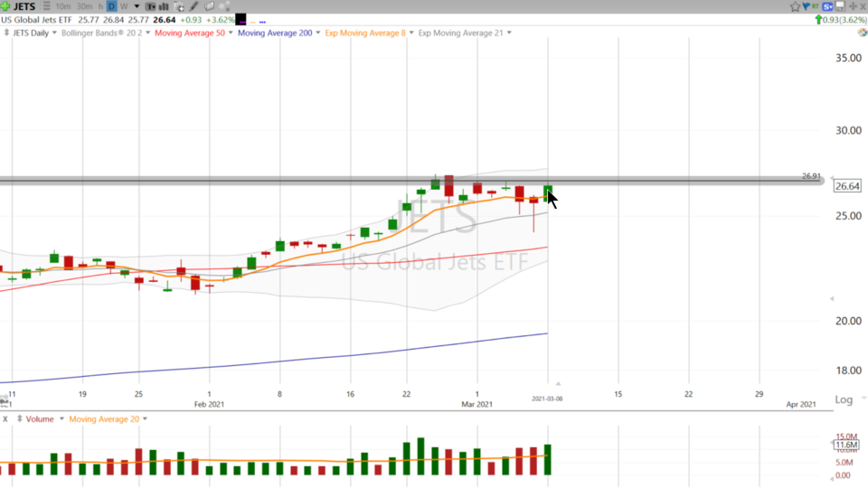Open the JETS Daily dropdown
This screenshot has width=868, height=488.
click(x=53, y=33)
